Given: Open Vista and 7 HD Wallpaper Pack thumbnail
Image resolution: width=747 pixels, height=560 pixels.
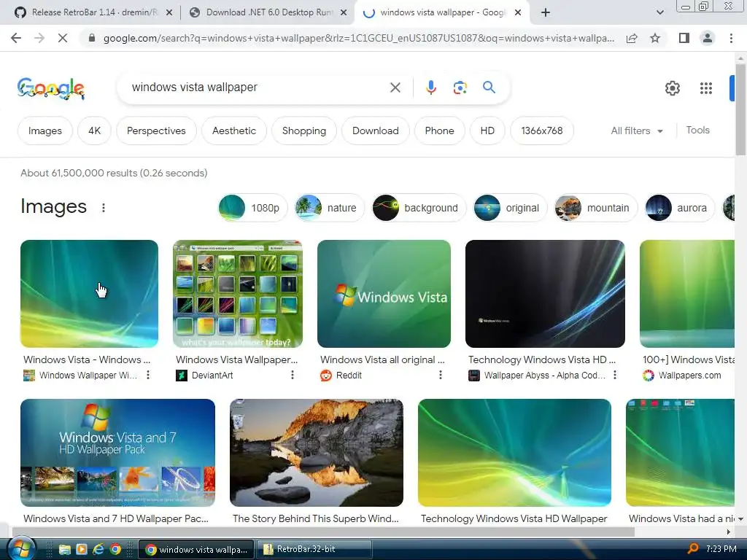Looking at the screenshot, I should [117, 453].
